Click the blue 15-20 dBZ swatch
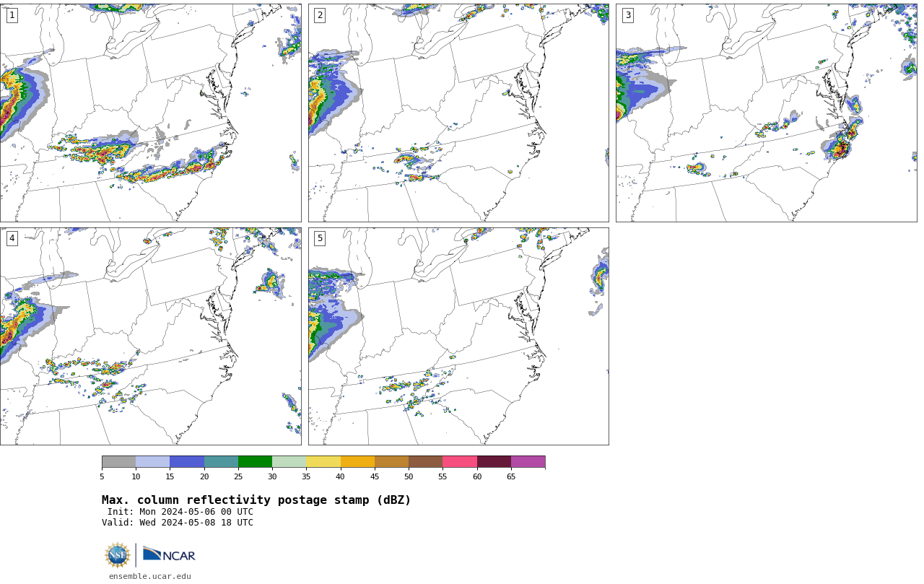The image size is (924, 584). pos(187,462)
